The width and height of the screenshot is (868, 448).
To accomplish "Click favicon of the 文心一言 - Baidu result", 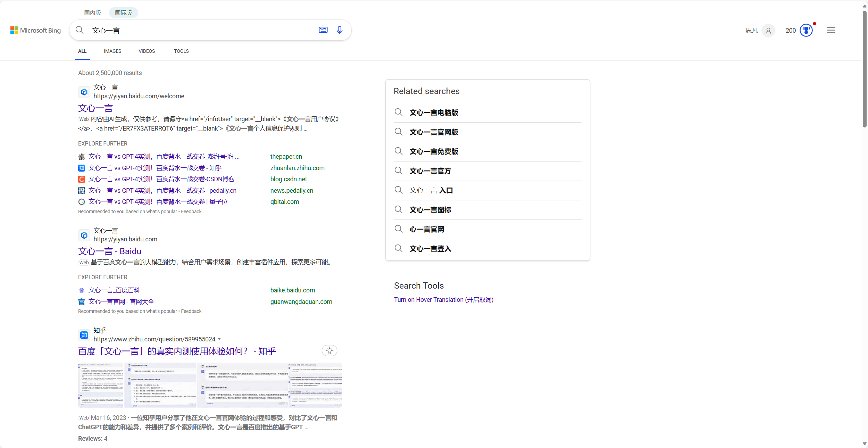I will click(84, 235).
